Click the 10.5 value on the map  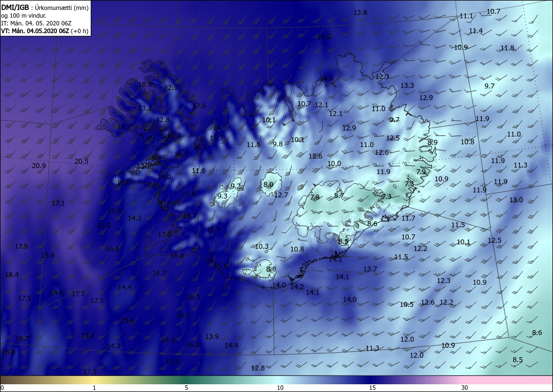coord(406,304)
